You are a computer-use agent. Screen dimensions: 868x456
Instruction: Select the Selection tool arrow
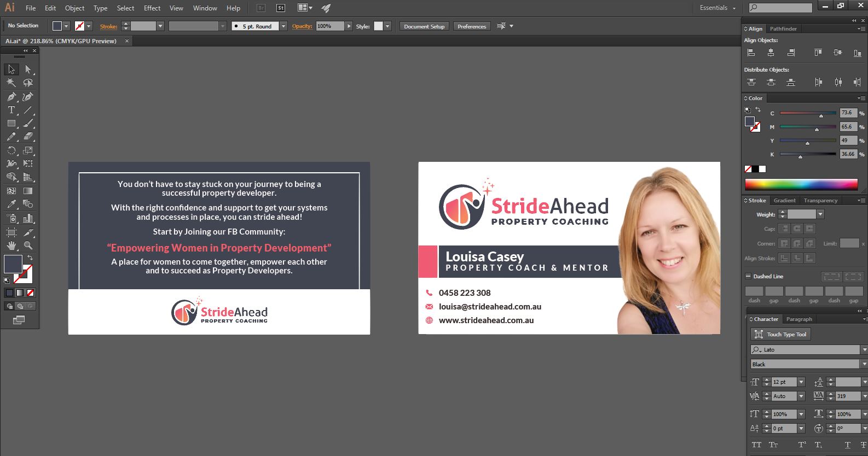click(11, 69)
